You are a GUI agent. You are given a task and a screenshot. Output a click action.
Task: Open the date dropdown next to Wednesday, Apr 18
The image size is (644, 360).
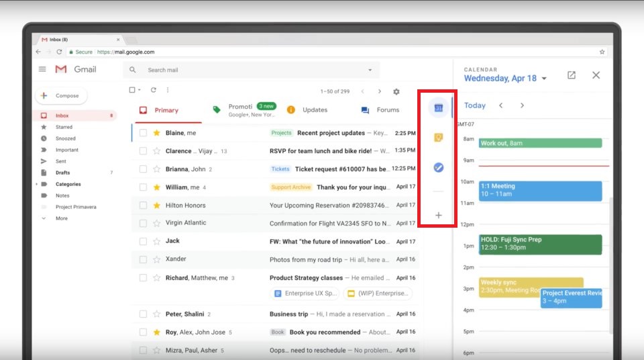544,78
